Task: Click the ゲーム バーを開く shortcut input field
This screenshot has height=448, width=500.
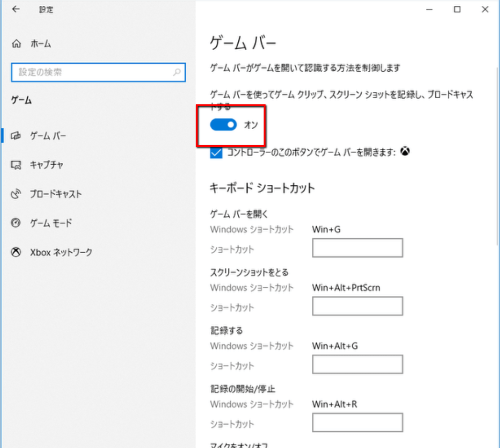Action: coord(357,248)
